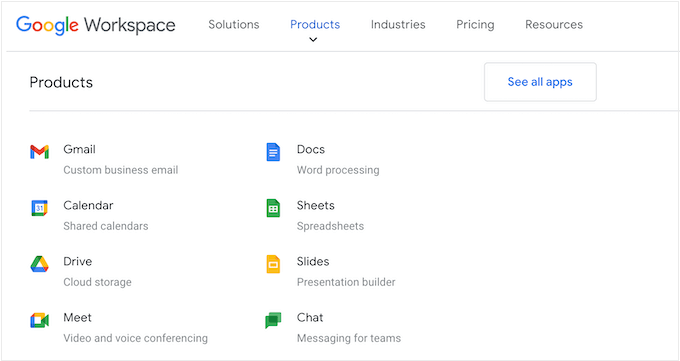Open the Resources menu
Image resolution: width=680 pixels, height=361 pixels.
(x=554, y=24)
